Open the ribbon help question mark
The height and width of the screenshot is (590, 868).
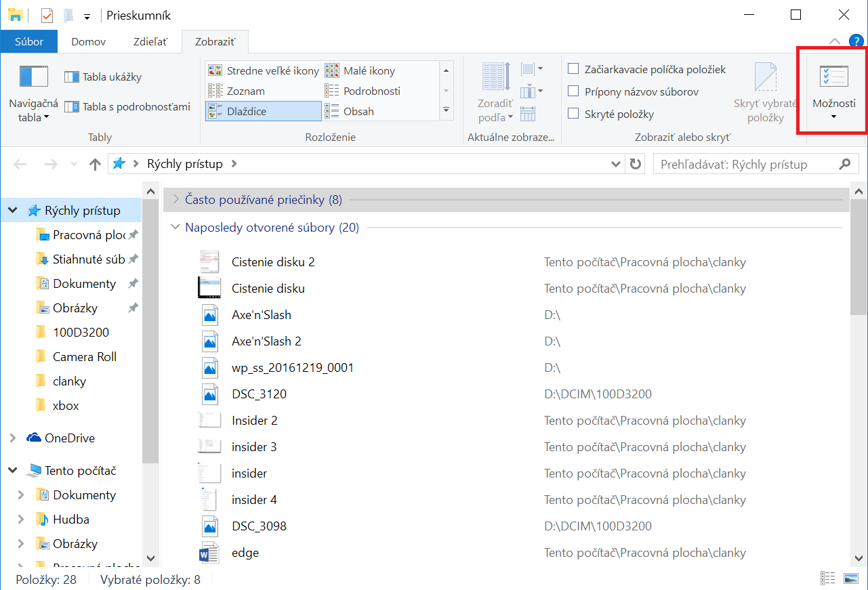coord(855,41)
